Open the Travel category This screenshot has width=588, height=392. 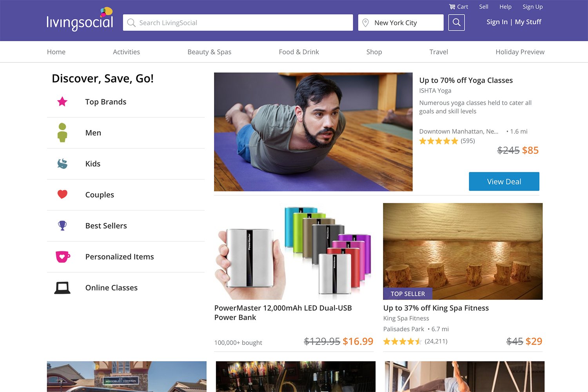tap(439, 52)
